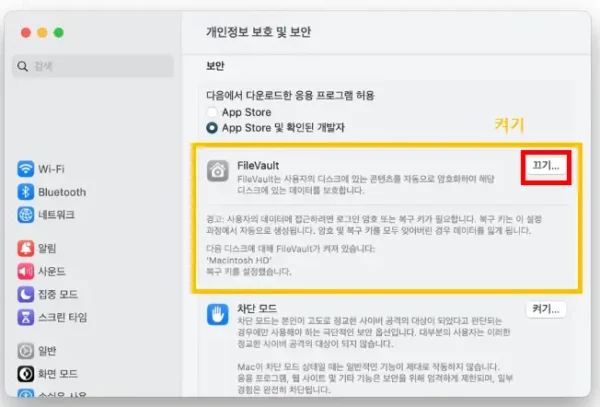This screenshot has height=407, width=600.
Task: Minimize the window with yellow button
Action: (42, 33)
